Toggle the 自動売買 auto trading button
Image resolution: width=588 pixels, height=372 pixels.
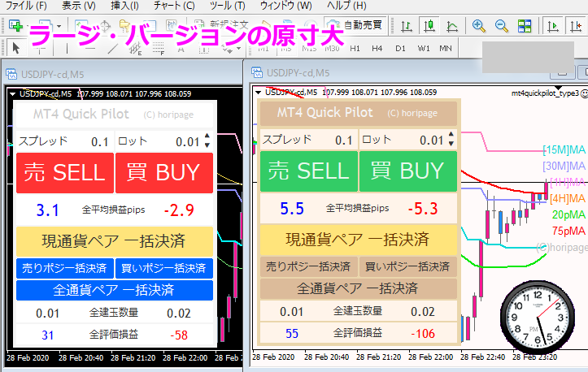click(x=355, y=25)
